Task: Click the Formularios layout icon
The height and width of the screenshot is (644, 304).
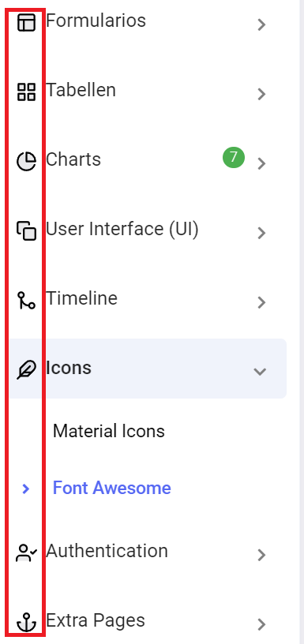Action: coord(26,22)
